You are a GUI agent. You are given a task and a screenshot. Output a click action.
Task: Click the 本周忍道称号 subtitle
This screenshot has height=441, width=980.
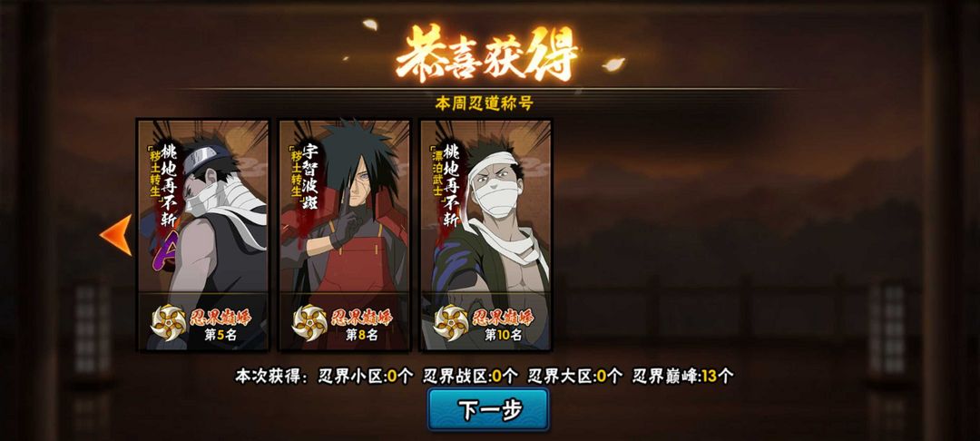tap(485, 103)
